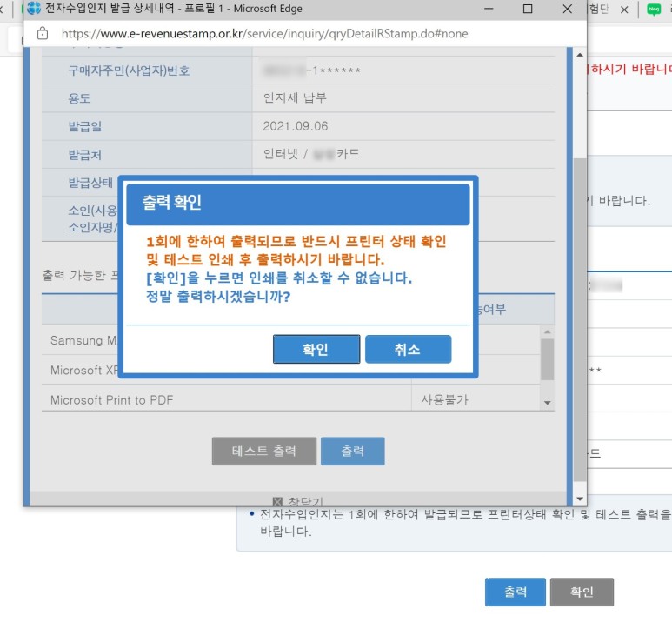This screenshot has width=672, height=629.
Task: Click the 출력 button in popup window
Action: click(353, 451)
